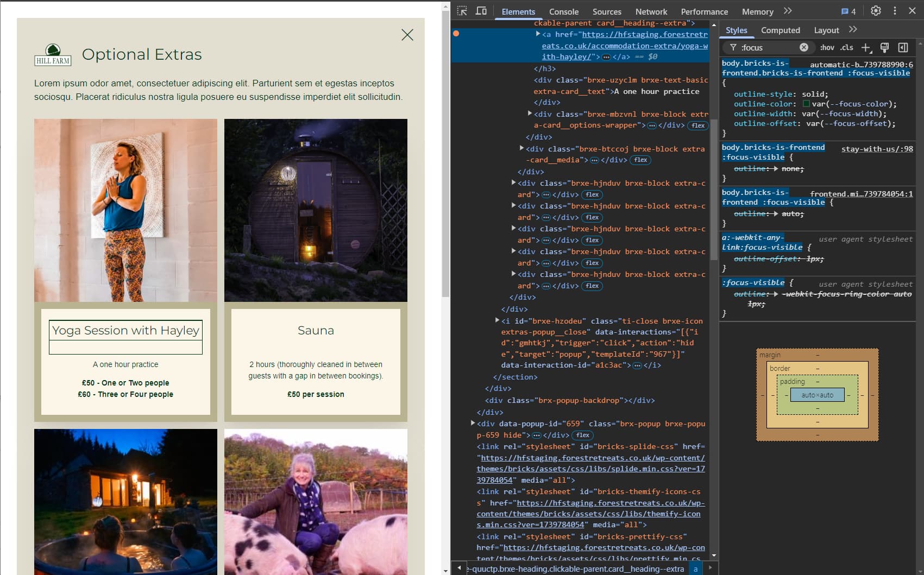The image size is (924, 575).
Task: Toggle the .cls class editor
Action: point(846,47)
